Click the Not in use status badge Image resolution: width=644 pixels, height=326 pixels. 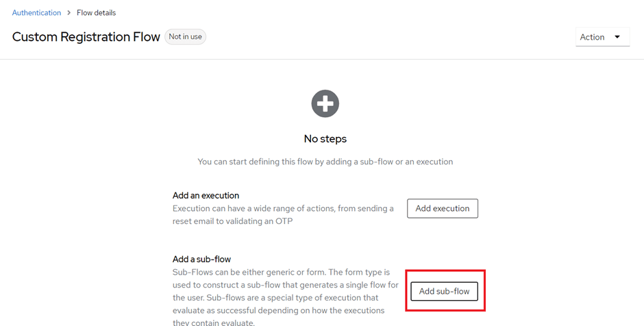pyautogui.click(x=185, y=36)
